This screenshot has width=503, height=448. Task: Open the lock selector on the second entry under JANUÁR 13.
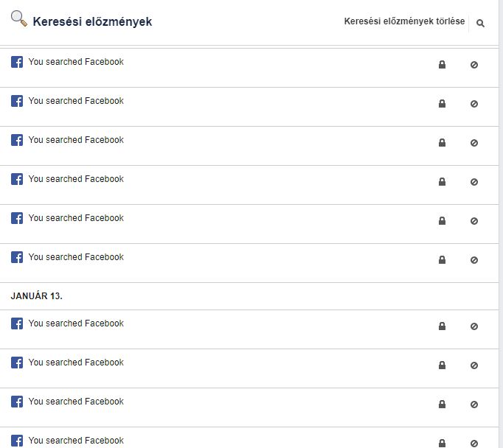pos(442,365)
